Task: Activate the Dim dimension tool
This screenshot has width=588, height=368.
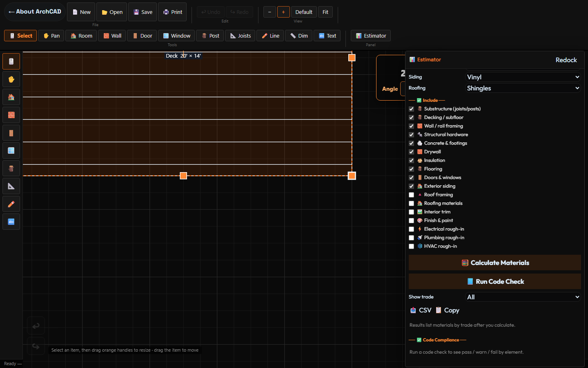Action: pyautogui.click(x=299, y=36)
